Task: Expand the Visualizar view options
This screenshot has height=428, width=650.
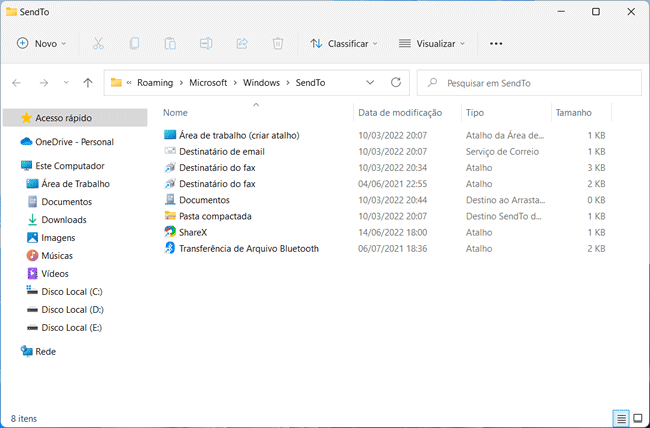Action: 432,44
